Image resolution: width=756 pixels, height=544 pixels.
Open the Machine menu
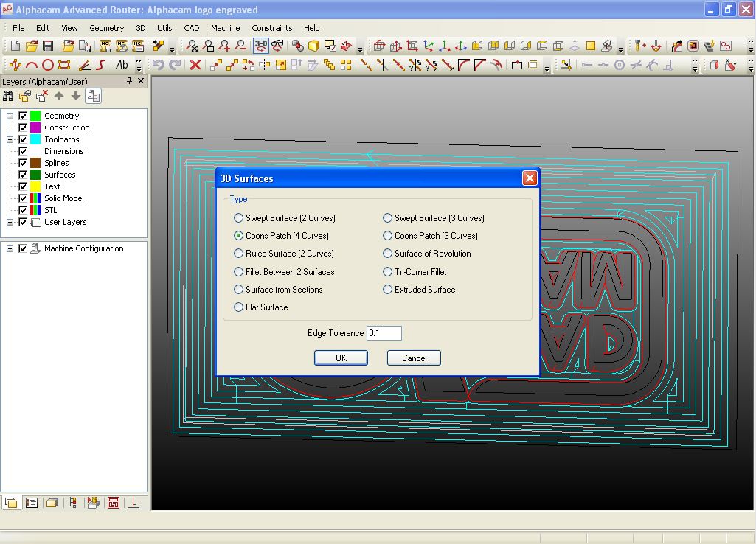coord(225,28)
